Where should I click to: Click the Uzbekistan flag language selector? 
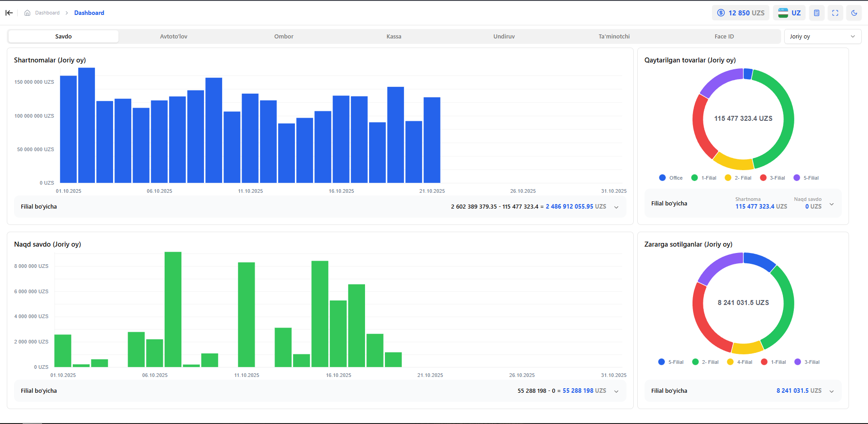pyautogui.click(x=789, y=13)
